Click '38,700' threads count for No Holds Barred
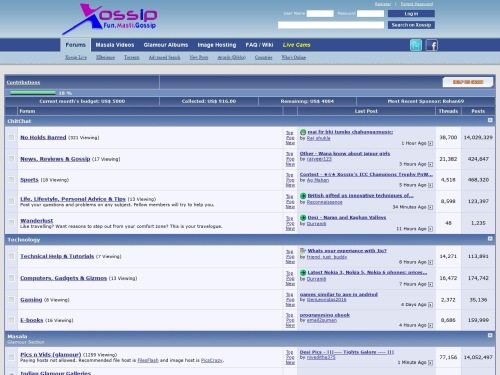Image resolution: width=500 pixels, height=375 pixels. [448, 137]
